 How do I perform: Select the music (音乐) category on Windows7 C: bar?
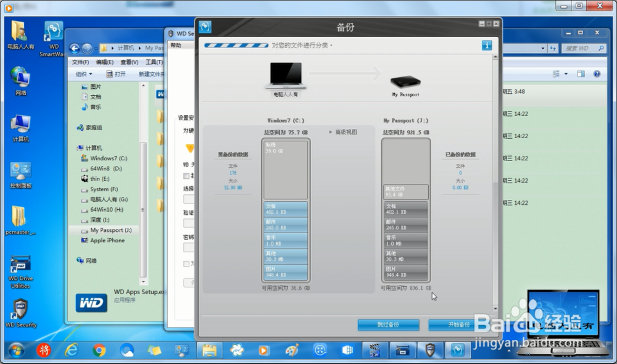click(286, 241)
